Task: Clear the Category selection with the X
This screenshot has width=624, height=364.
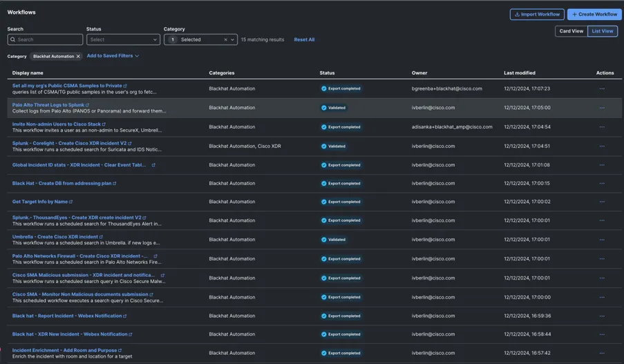Action: point(225,40)
